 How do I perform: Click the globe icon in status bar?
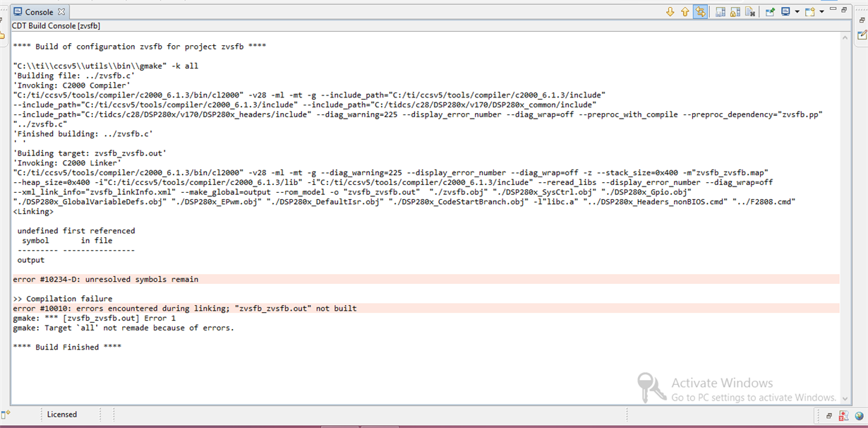[858, 416]
